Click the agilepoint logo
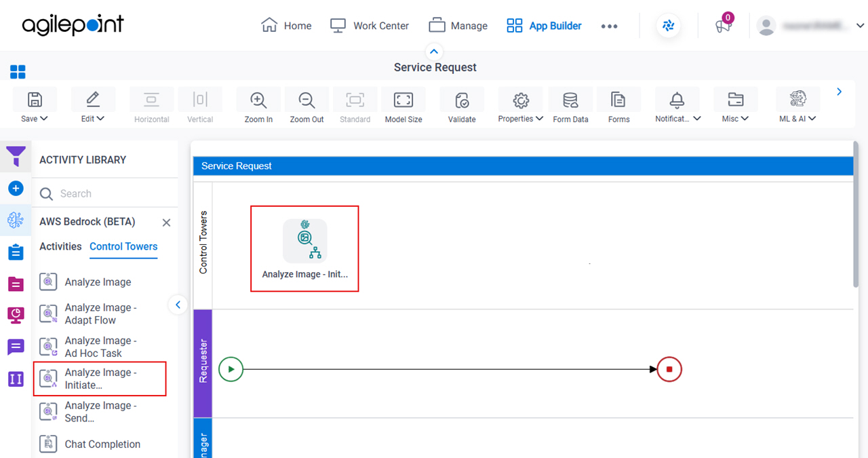 click(73, 25)
